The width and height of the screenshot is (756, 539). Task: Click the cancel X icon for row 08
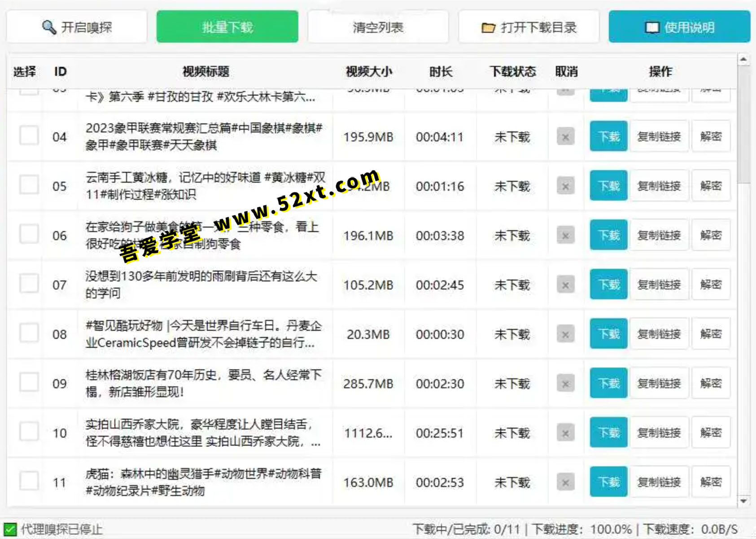pos(565,334)
